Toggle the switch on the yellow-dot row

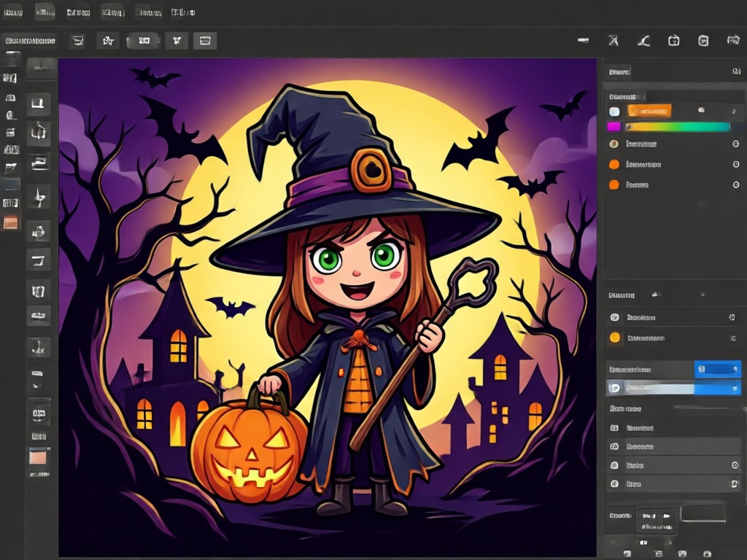[733, 338]
